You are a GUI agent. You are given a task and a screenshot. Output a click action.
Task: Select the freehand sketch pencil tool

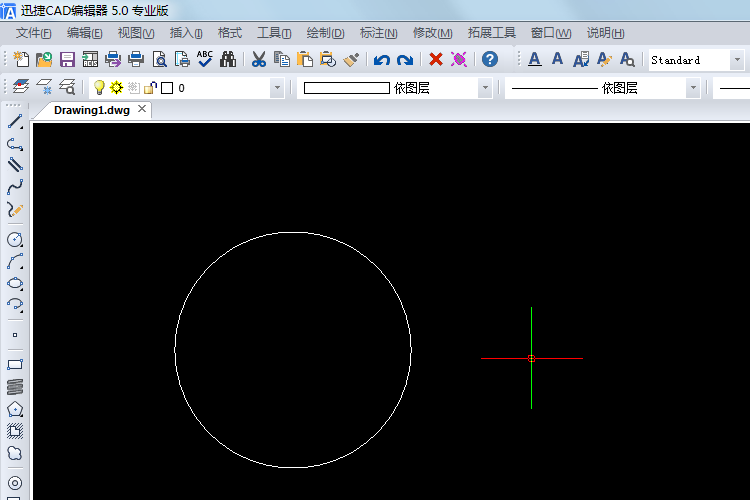[15, 209]
